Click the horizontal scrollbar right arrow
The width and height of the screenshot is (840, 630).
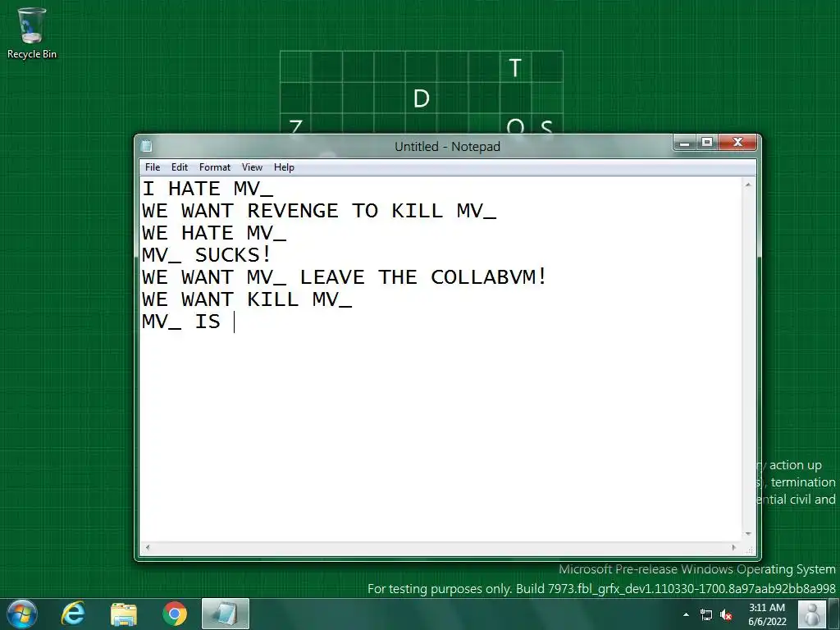(x=734, y=547)
